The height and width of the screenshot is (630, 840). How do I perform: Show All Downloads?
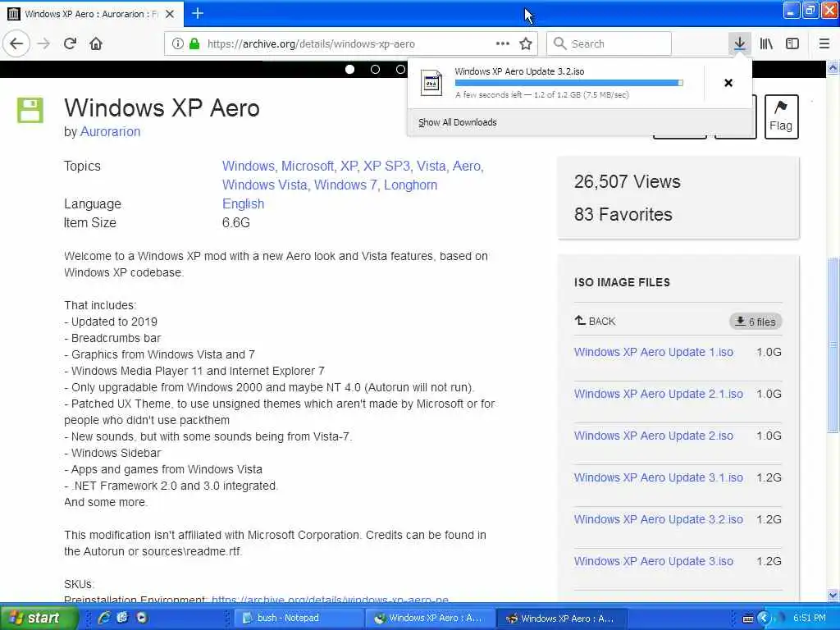click(458, 123)
